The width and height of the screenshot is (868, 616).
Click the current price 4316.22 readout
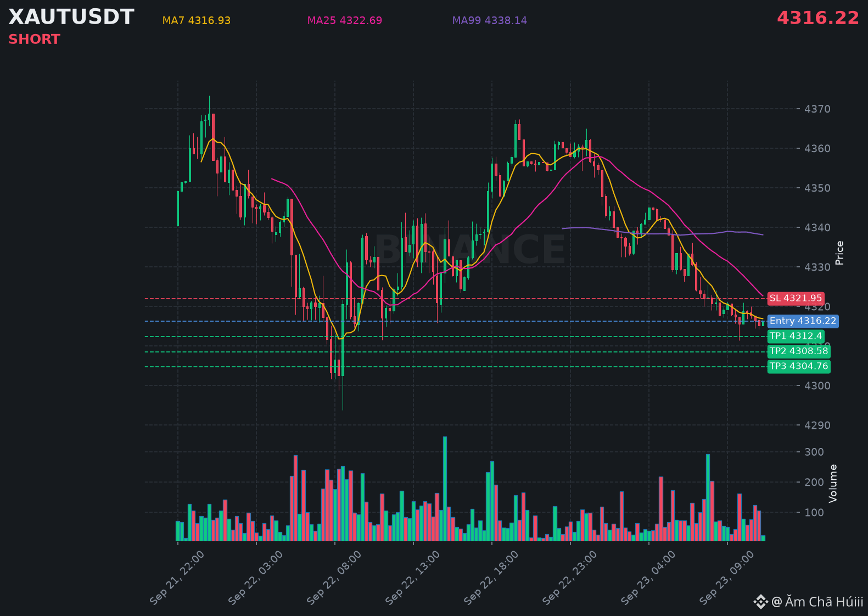818,18
